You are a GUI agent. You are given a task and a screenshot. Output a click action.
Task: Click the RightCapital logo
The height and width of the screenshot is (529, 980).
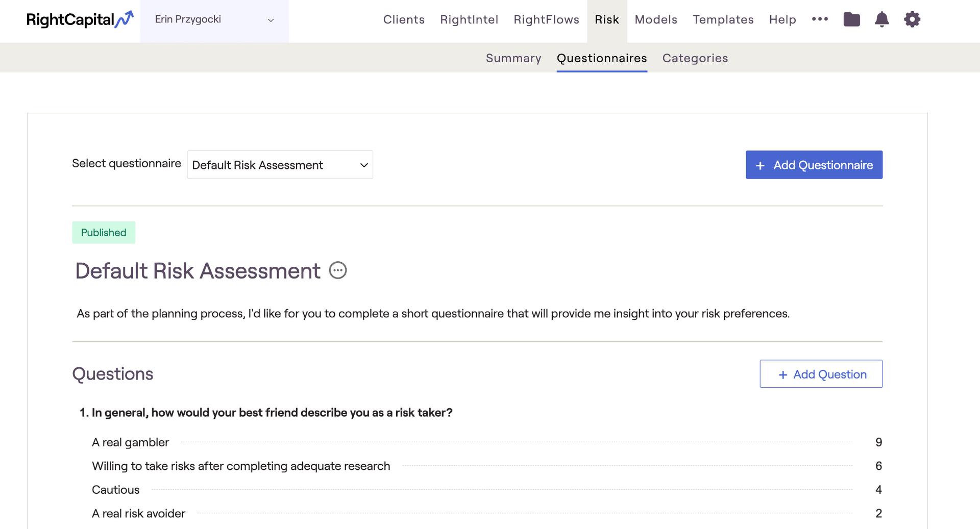pos(80,19)
